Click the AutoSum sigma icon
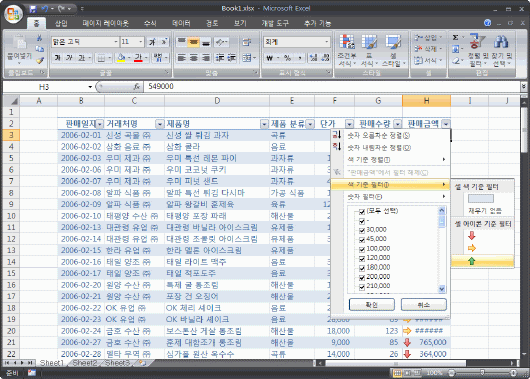 click(x=456, y=38)
